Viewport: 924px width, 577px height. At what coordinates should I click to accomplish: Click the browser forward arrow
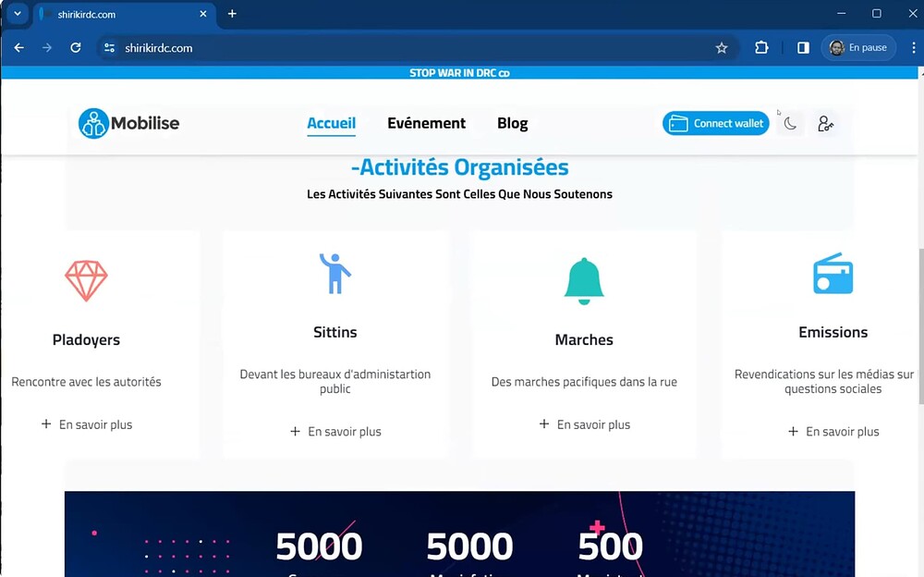point(47,48)
